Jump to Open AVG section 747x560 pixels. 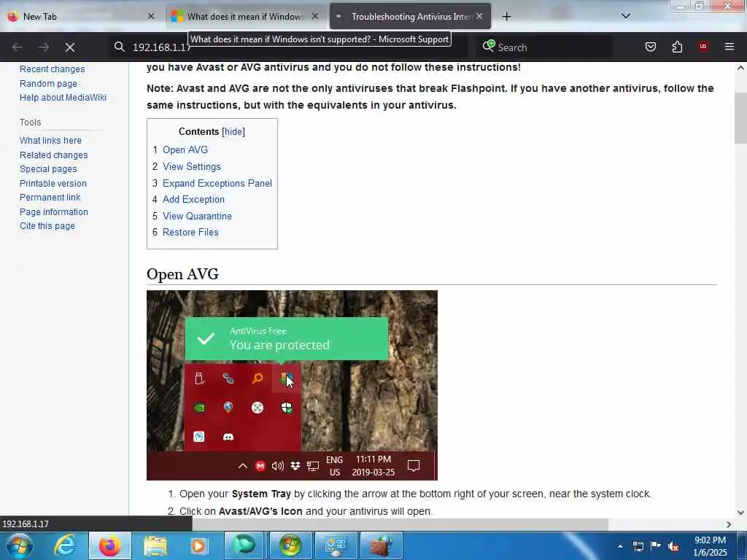(185, 150)
